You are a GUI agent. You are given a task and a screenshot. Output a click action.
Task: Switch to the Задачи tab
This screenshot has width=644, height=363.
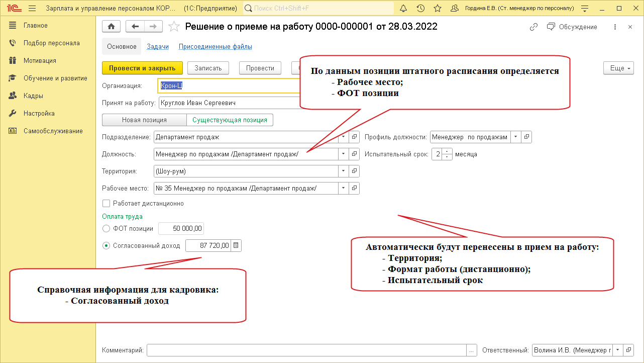pyautogui.click(x=157, y=47)
